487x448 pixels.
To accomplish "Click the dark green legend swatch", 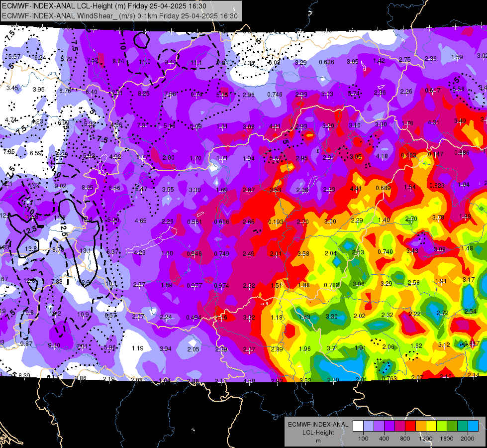I will tap(452, 426).
